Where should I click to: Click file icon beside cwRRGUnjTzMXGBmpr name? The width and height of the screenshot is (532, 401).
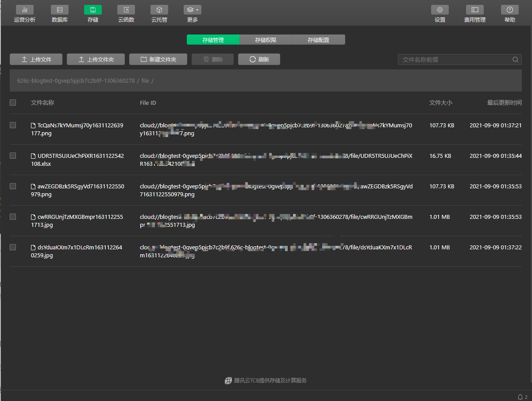[33, 217]
